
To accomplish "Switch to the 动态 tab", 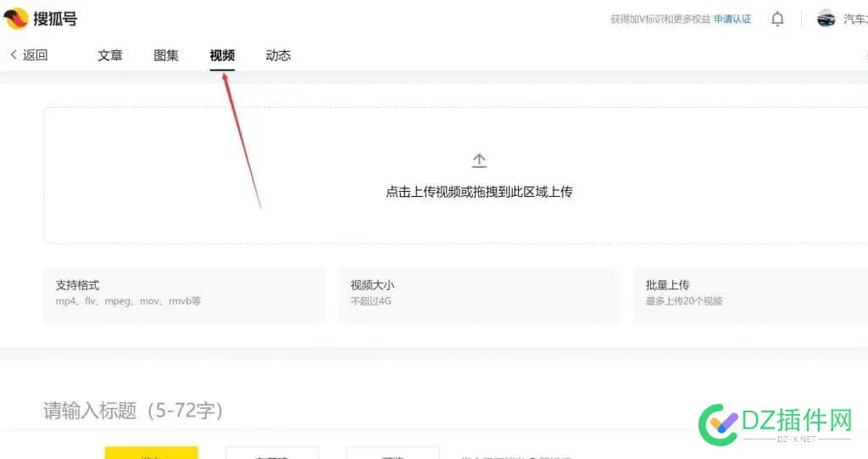I will pos(278,55).
